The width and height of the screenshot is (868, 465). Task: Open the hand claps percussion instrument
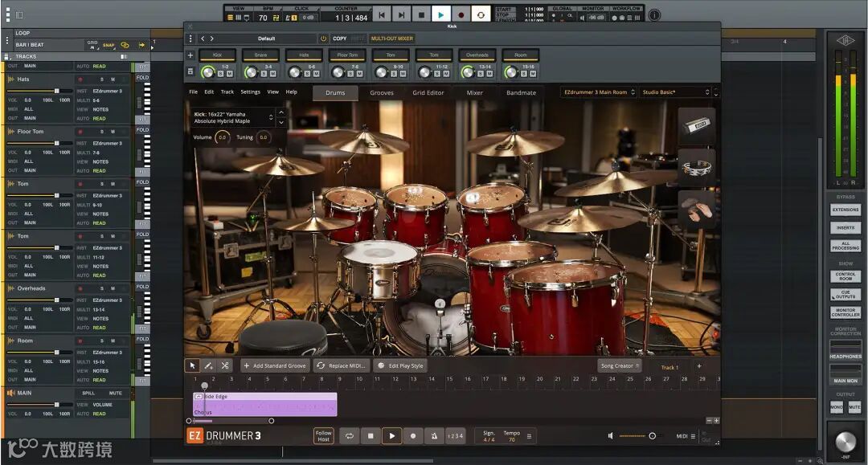pyautogui.click(x=696, y=209)
